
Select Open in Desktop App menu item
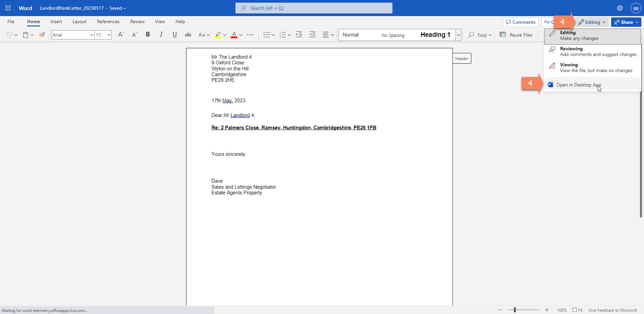(x=578, y=85)
